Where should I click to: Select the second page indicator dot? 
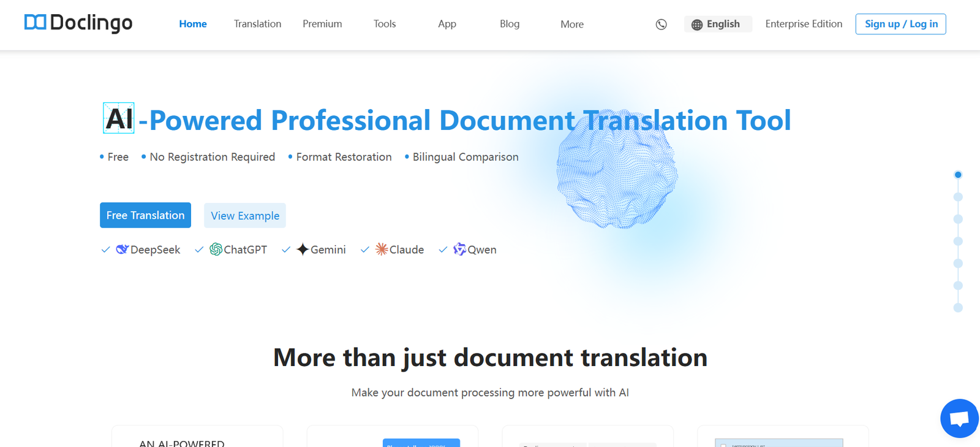tap(958, 197)
